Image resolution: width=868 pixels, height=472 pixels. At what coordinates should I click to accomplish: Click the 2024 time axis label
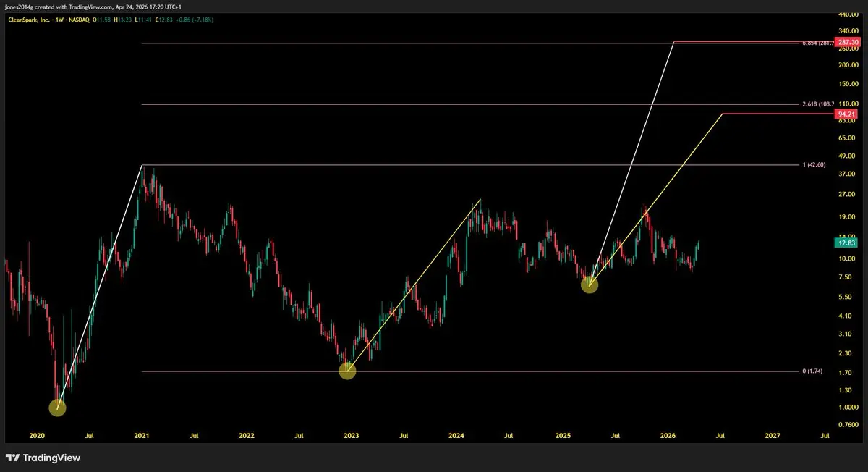click(456, 436)
